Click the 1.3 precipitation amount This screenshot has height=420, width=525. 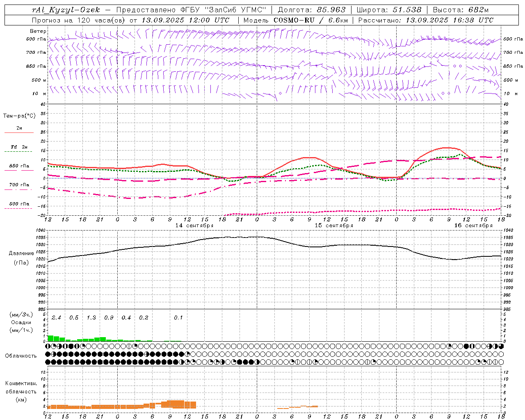[x=91, y=318]
